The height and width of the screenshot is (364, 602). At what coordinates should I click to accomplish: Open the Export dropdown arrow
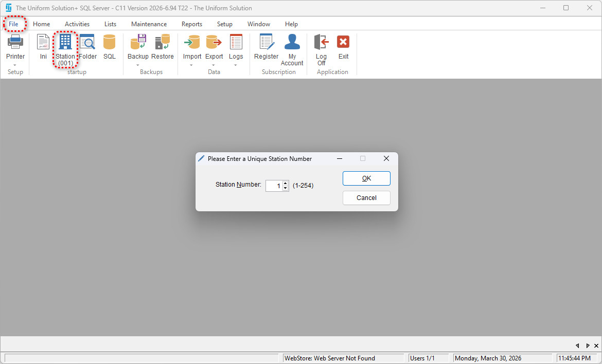(x=214, y=65)
